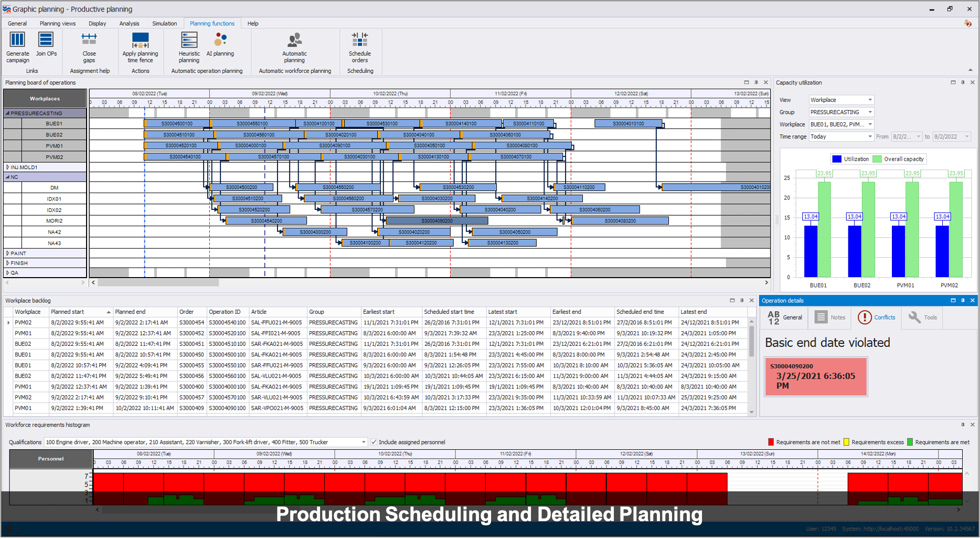
Task: Click the Join OPs icon
Action: (46, 40)
